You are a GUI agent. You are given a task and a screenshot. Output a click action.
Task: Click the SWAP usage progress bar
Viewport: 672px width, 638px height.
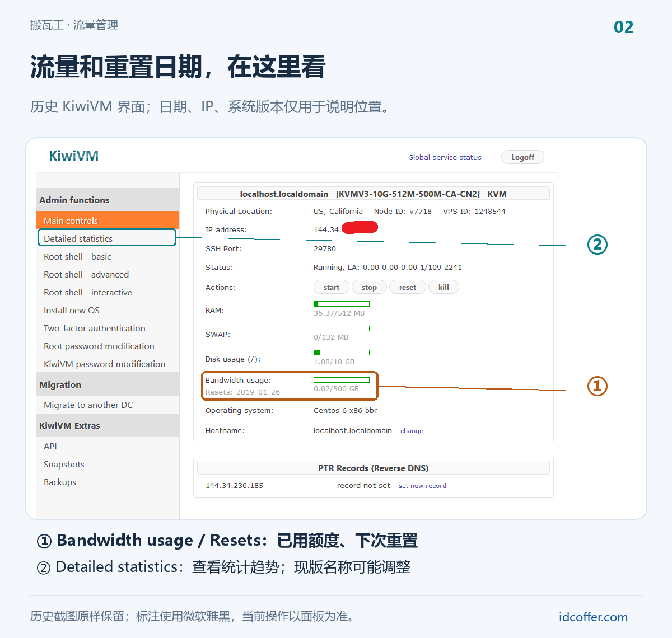342,329
